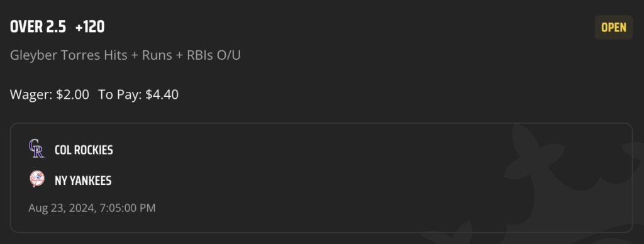Select the $4.40 payout amount
Image resolution: width=644 pixels, height=244 pixels.
point(162,95)
